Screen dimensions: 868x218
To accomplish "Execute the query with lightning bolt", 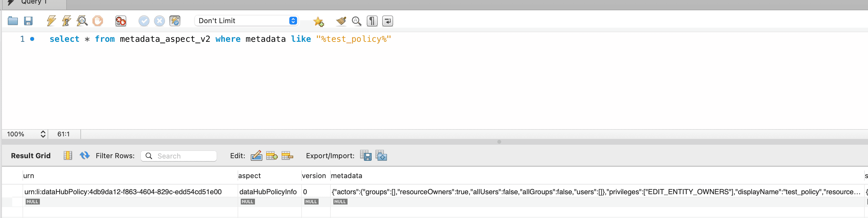I will point(51,21).
